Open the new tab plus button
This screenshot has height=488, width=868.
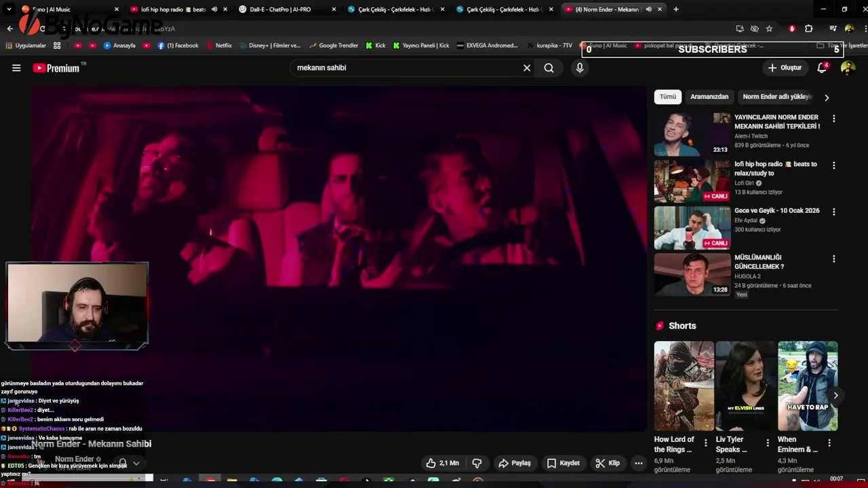click(676, 9)
